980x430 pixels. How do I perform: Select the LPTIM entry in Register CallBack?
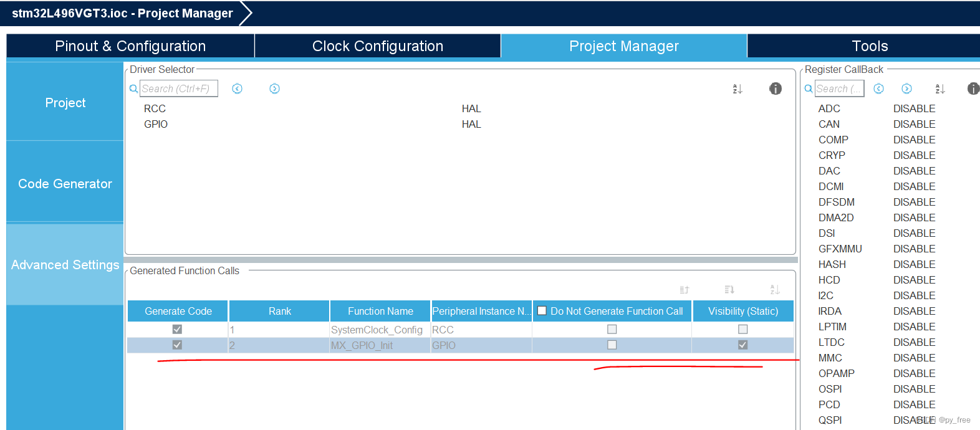(832, 327)
